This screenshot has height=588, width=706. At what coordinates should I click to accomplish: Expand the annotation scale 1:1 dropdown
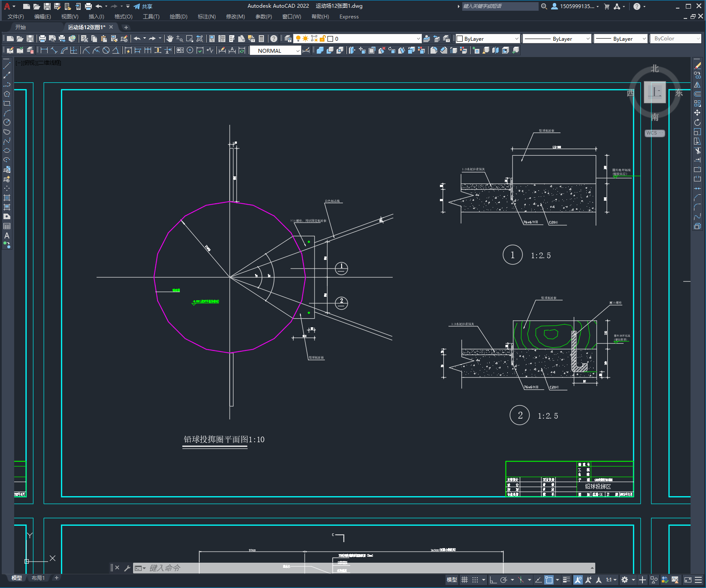pyautogui.click(x=615, y=579)
